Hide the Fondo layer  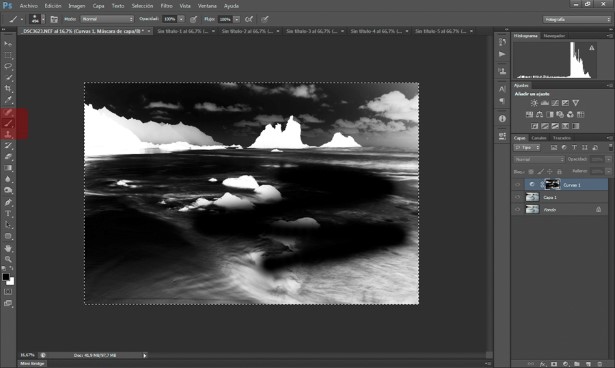(x=517, y=210)
